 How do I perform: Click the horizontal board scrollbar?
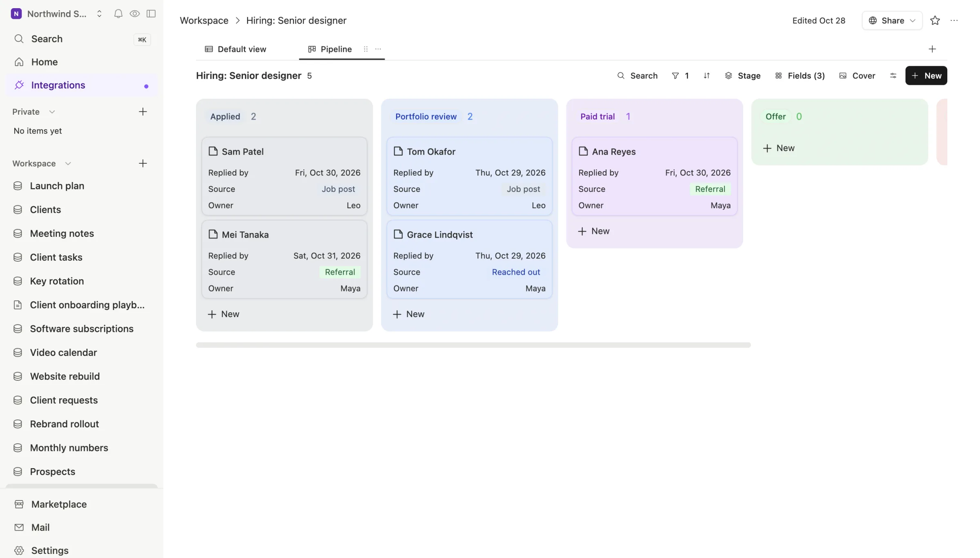[473, 345]
